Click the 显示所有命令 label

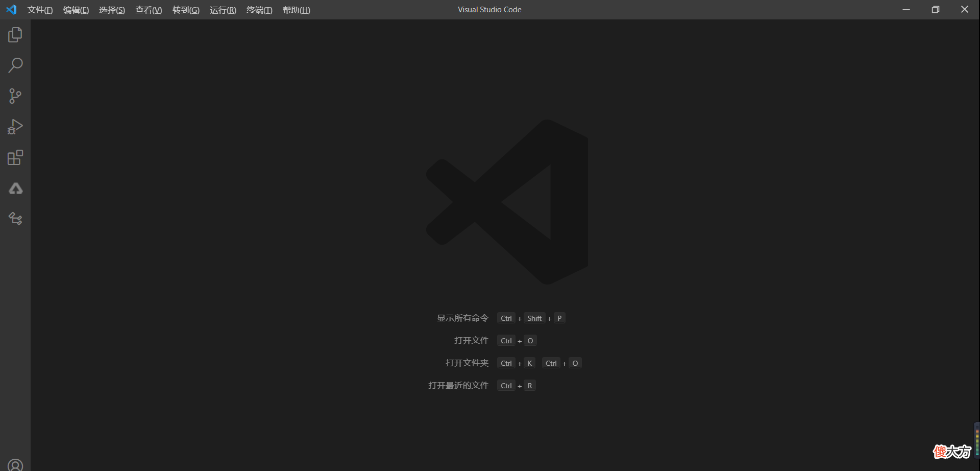point(462,318)
